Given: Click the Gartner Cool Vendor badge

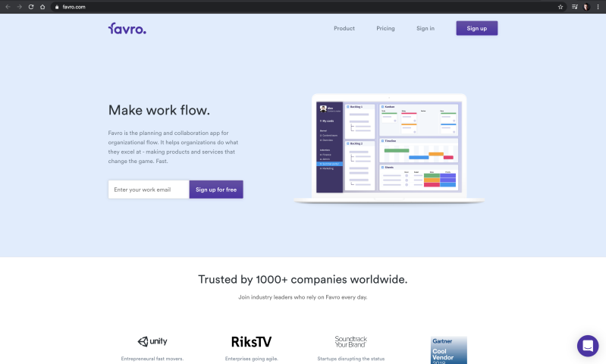Looking at the screenshot, I should pos(449,350).
